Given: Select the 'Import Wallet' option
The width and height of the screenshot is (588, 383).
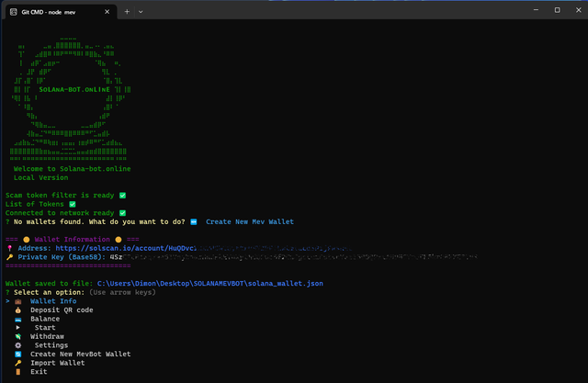Looking at the screenshot, I should pos(57,363).
